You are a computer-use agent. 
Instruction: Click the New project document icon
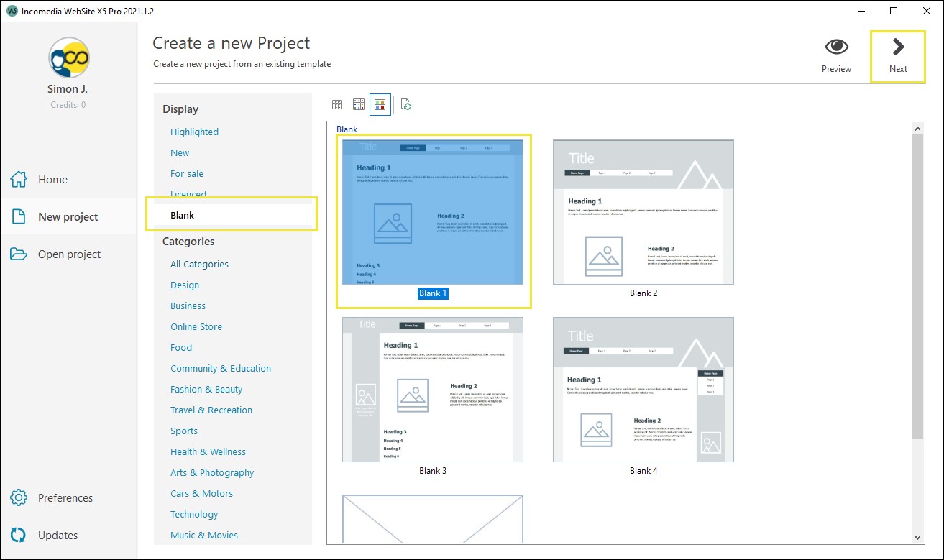19,217
